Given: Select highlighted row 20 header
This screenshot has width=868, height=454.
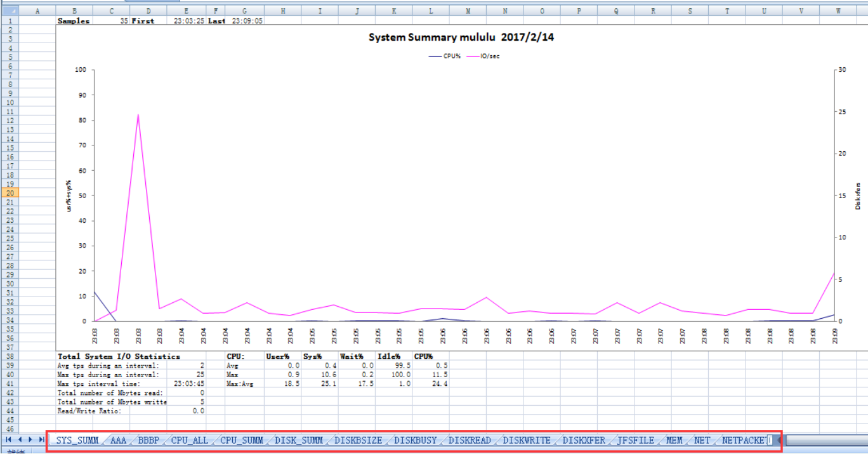Looking at the screenshot, I should coord(10,192).
